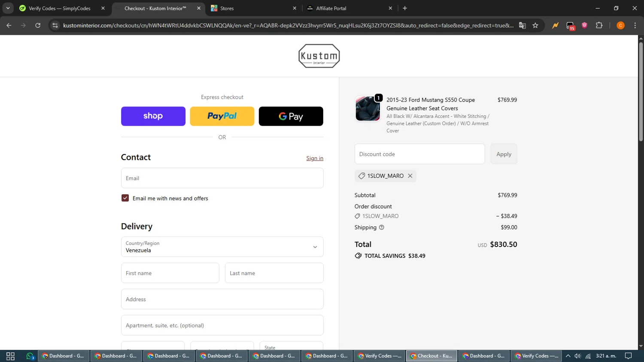Show hidden system tray icons
The height and width of the screenshot is (362, 644).
(568, 356)
